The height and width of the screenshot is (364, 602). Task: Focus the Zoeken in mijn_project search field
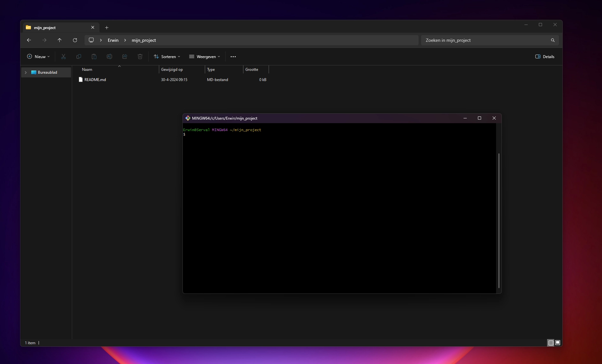[490, 40]
